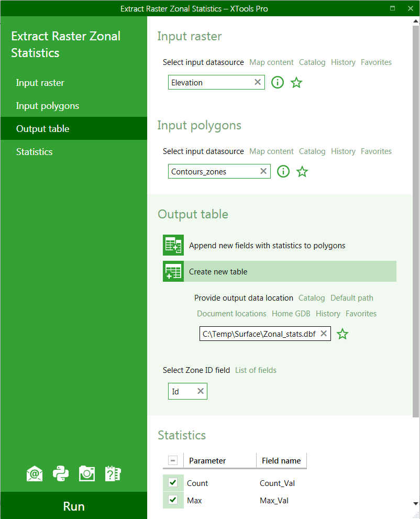Image resolution: width=420 pixels, height=519 pixels.
Task: Choose Append new fields with statistics option
Action: [x=280, y=245]
